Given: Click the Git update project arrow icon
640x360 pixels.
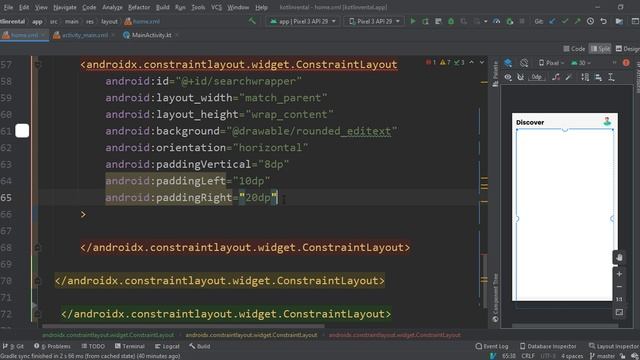Looking at the screenshot, I should (552, 21).
